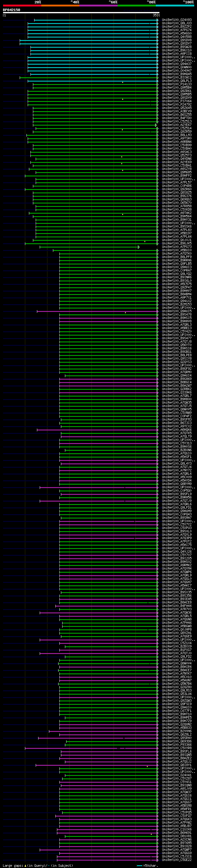197x868 pixels.
Task: Select hit label UniRef100_C0P4R6
Action: (177, 186)
